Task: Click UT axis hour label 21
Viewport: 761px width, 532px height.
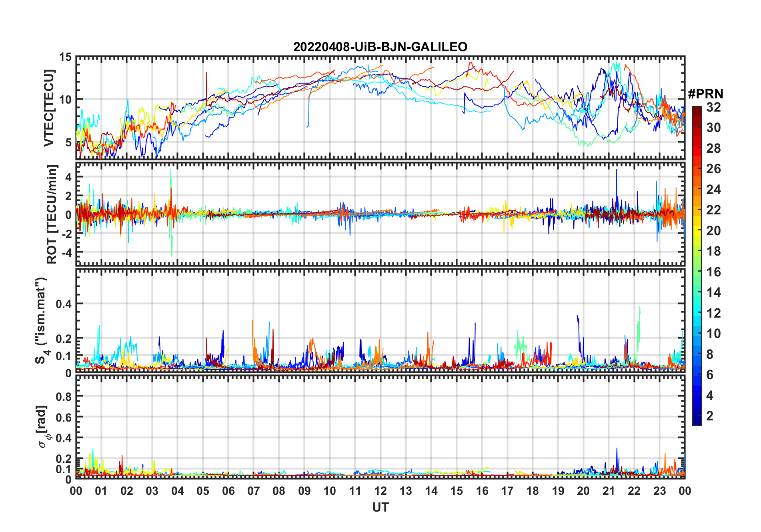Action: [x=609, y=491]
